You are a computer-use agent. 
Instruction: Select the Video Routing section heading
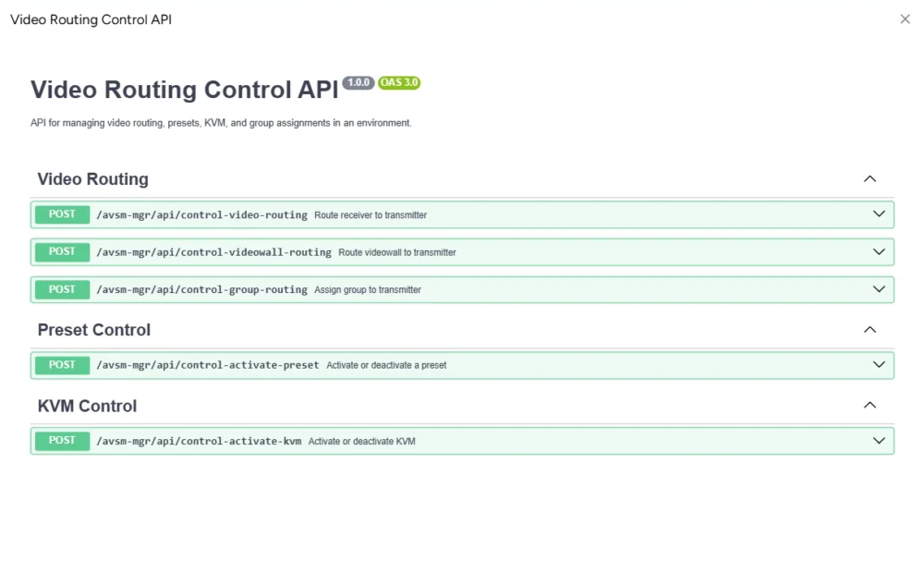point(92,179)
